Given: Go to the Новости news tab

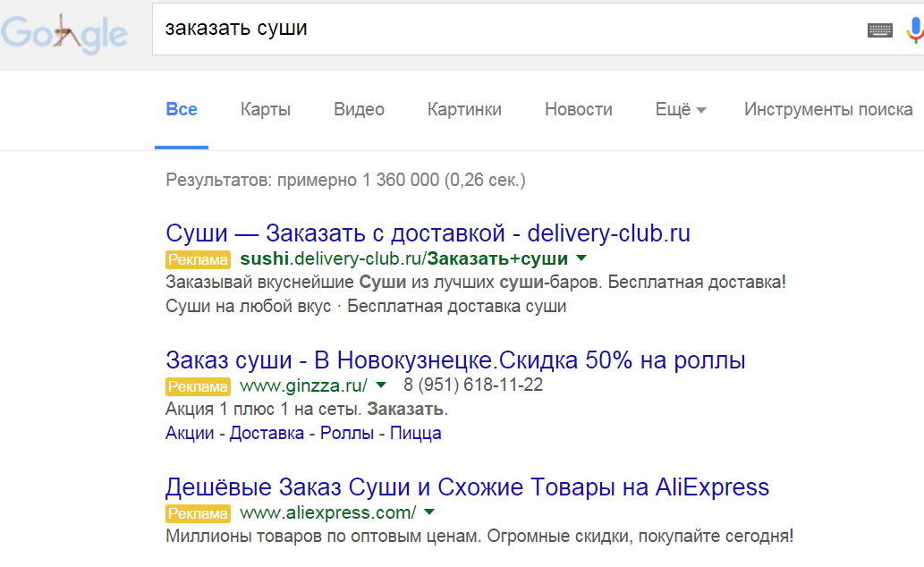Looking at the screenshot, I should coord(578,109).
